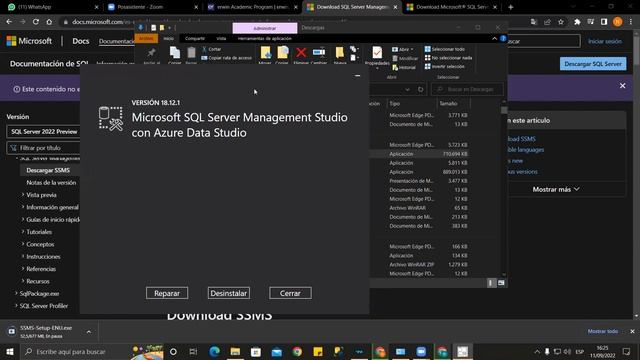Go back in the Chrome browser

click(9, 22)
